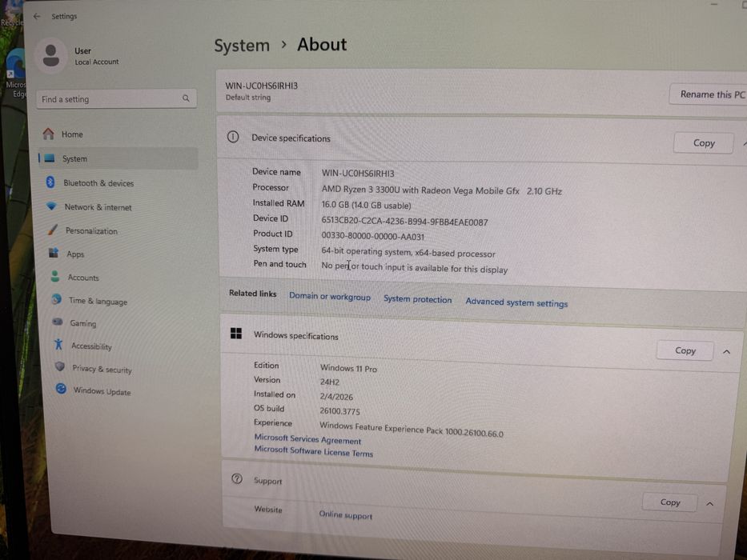Click the back arrow in Settings
747x560 pixels.
coord(37,16)
